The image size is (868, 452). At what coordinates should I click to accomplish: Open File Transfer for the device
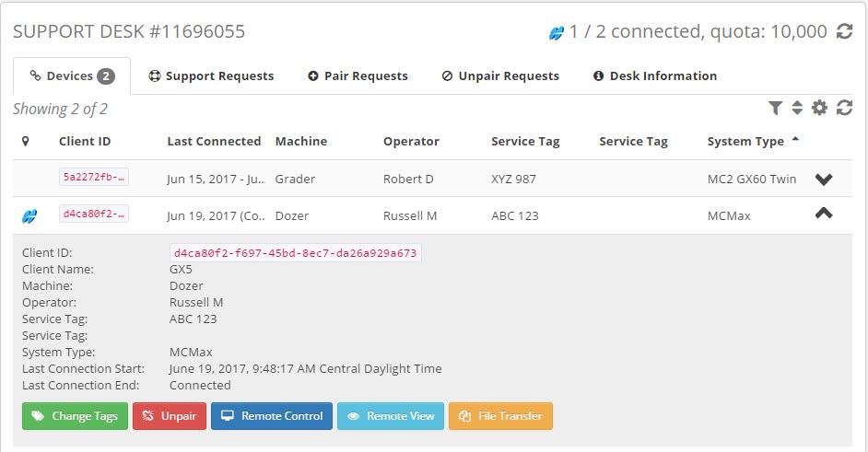click(500, 416)
